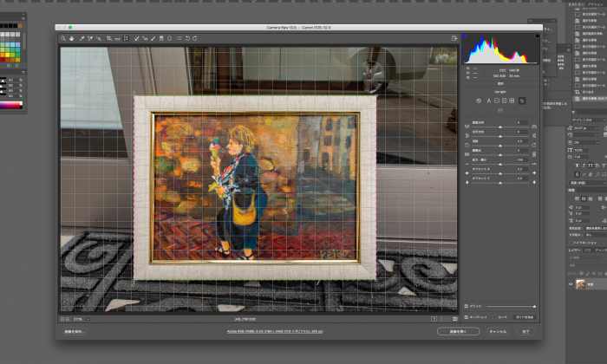Turn off Upright with the disable icon
The image size is (607, 364).
pos(479,101)
